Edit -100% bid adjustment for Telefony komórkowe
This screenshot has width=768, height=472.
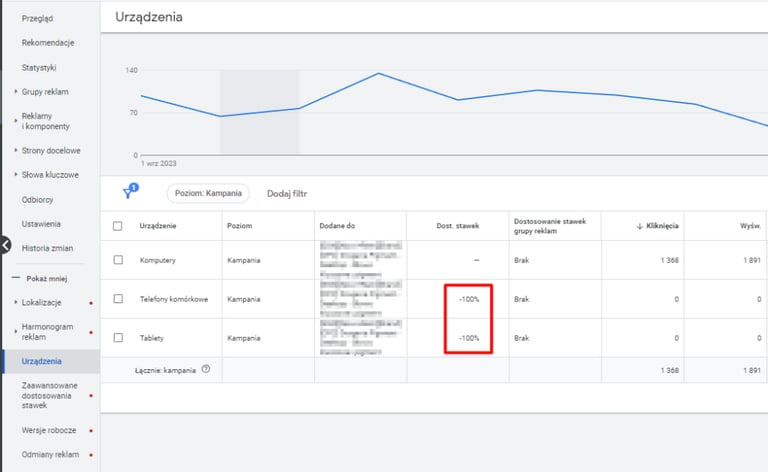point(469,299)
